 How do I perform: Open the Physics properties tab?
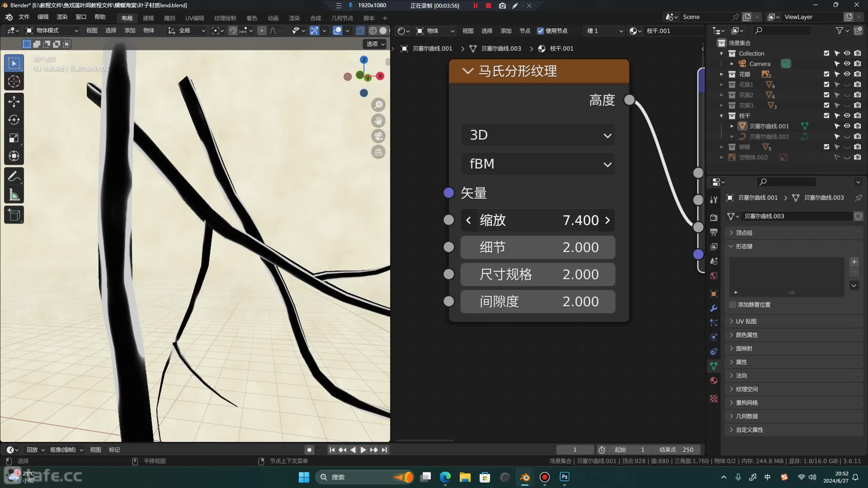[714, 337]
